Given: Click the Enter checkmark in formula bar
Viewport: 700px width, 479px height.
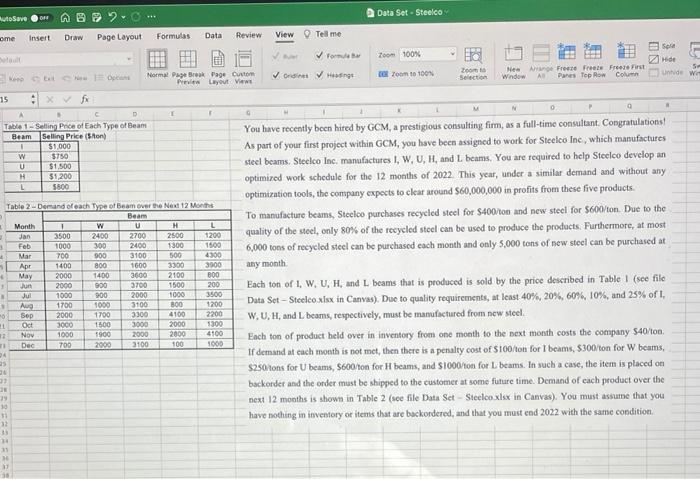Looking at the screenshot, I should coord(67,99).
